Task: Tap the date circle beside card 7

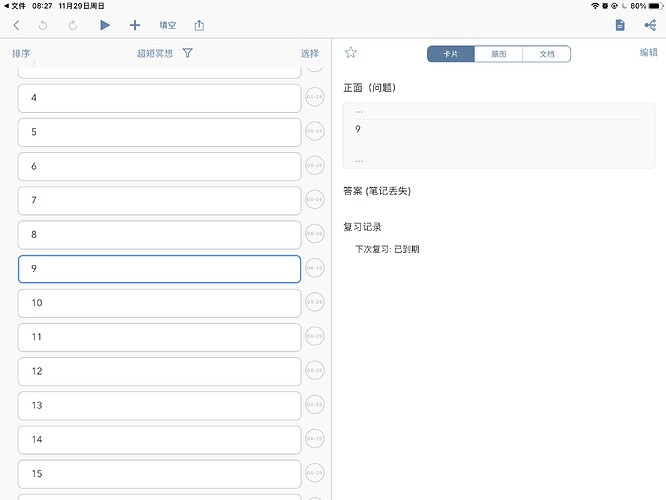Action: click(315, 199)
